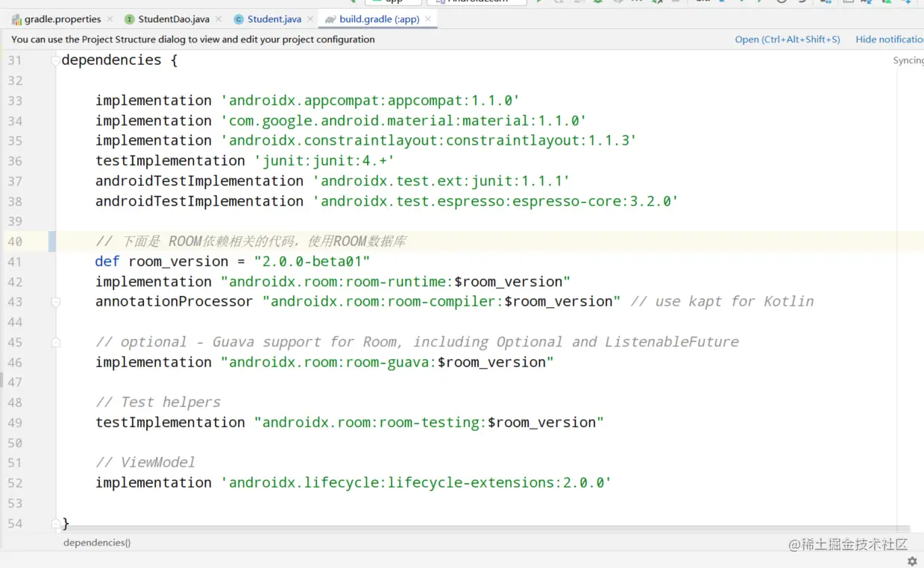Click the espresso-core:3.2.0 dependency string
This screenshot has height=568, width=924.
click(x=495, y=201)
